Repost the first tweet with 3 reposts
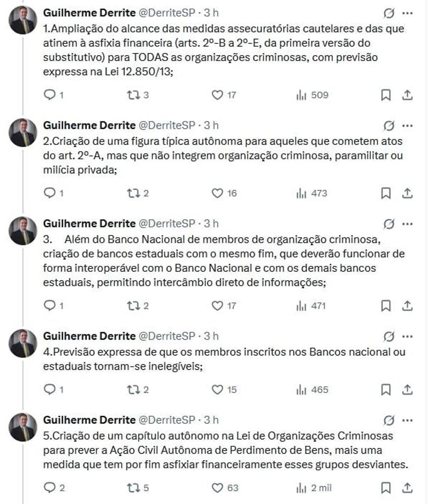This screenshot has width=428, height=504. coord(133,95)
